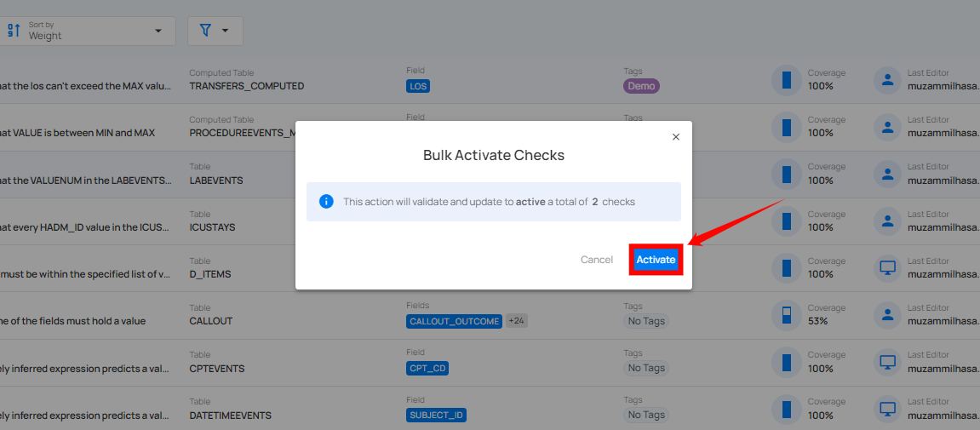
Task: Click the ICUSTAYS table name
Action: pos(213,227)
